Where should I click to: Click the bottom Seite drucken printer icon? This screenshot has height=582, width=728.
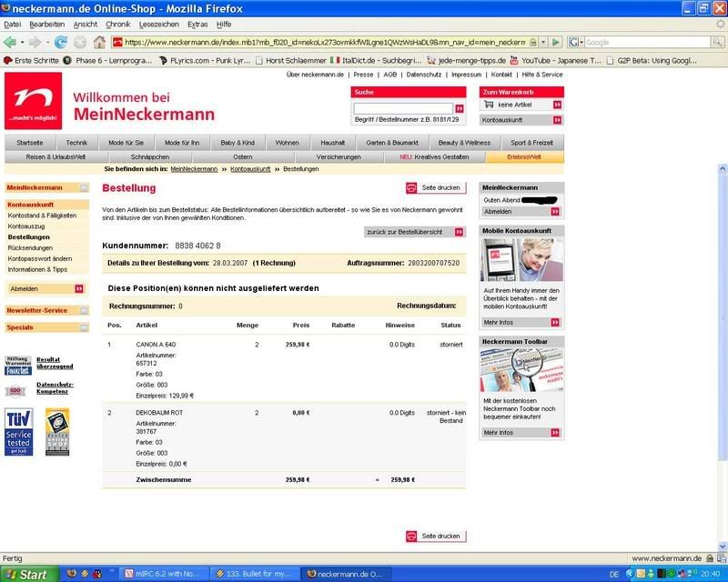coord(411,536)
